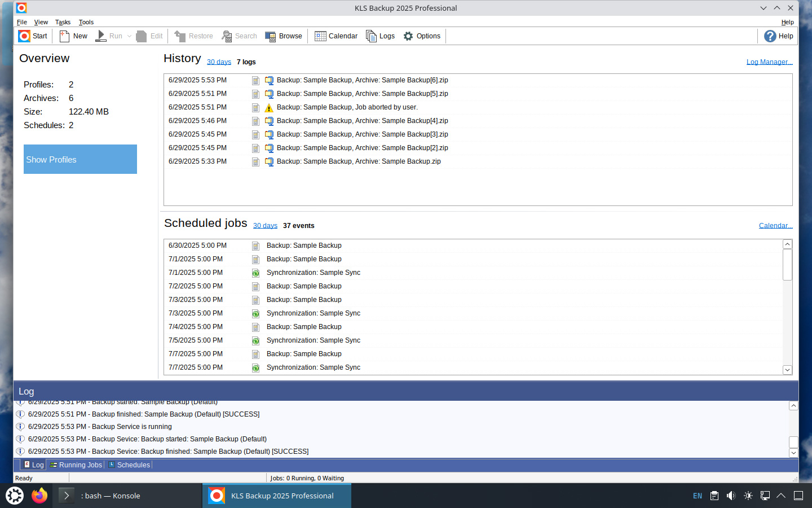Click sync icon for 7/1/2025 Synchronization
Screen dimensions: 812x508
pyautogui.click(x=255, y=273)
